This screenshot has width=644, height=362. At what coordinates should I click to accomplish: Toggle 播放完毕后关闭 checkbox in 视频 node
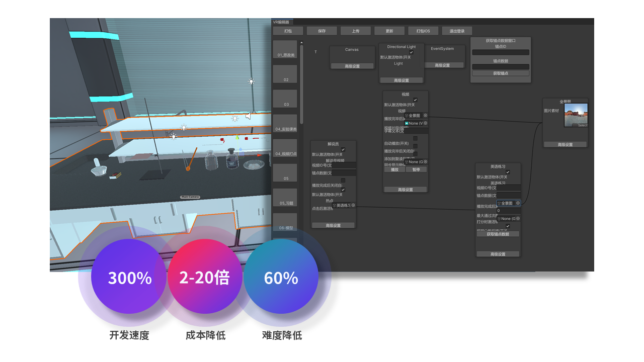point(415,146)
